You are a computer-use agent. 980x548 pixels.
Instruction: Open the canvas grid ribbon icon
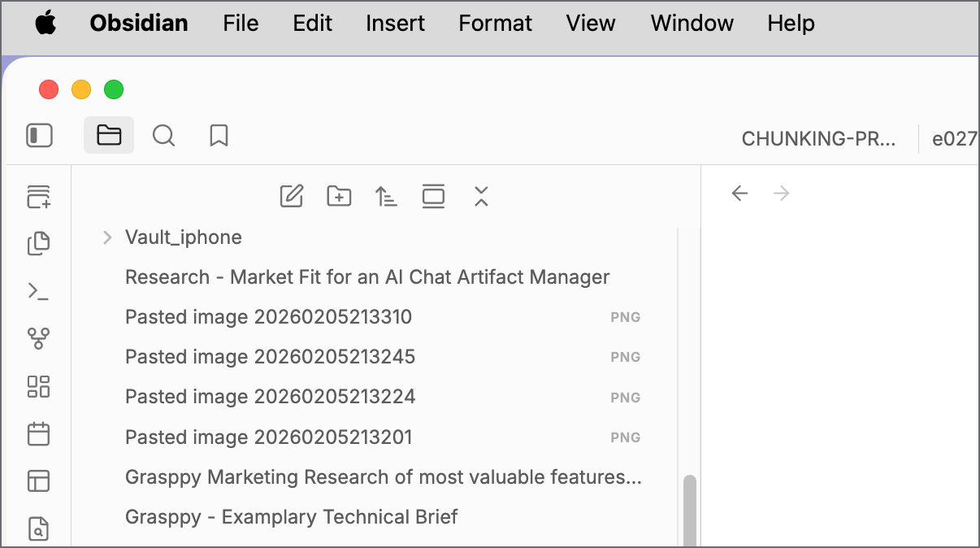[x=39, y=386]
